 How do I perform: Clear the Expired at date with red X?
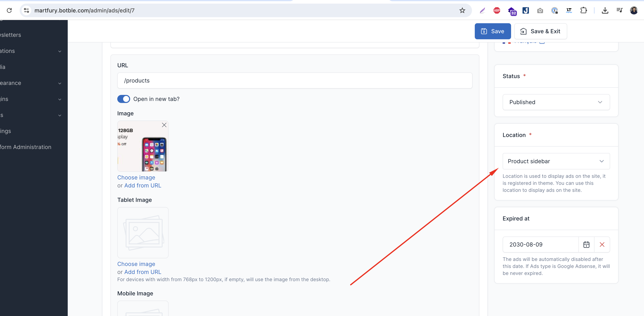(x=602, y=244)
